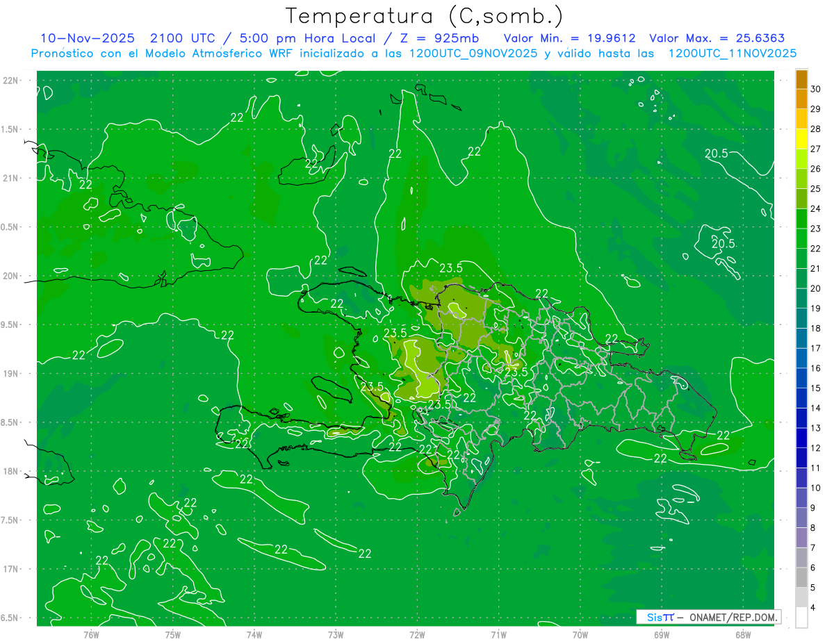Click legend value "25"

pyautogui.click(x=816, y=189)
